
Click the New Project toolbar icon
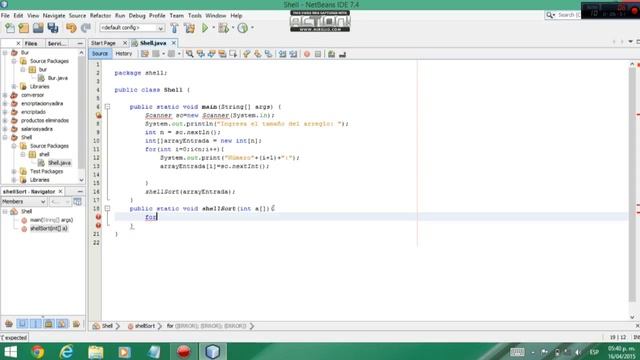pyautogui.click(x=24, y=28)
